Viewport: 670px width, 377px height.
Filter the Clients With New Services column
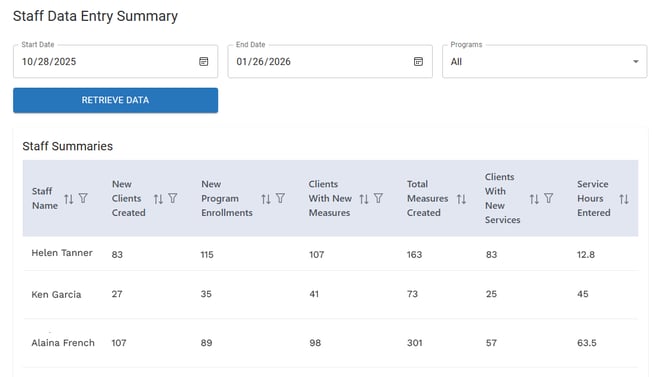pyautogui.click(x=549, y=198)
